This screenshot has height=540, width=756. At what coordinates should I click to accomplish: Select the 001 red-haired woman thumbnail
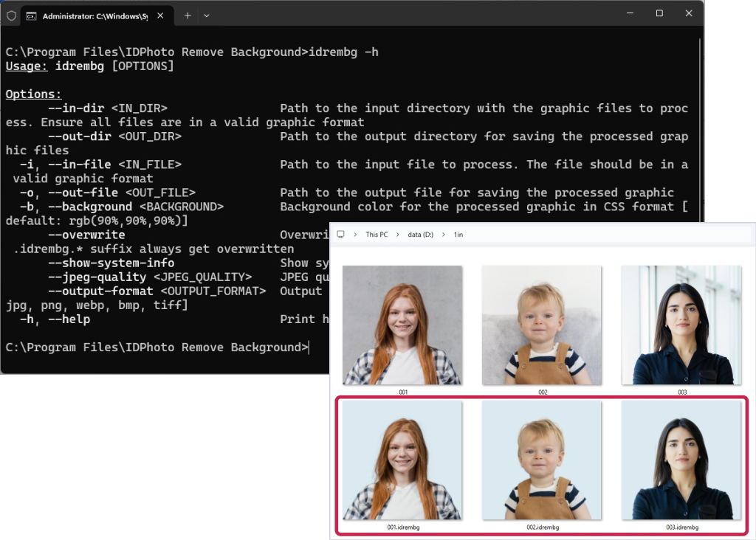(x=402, y=325)
